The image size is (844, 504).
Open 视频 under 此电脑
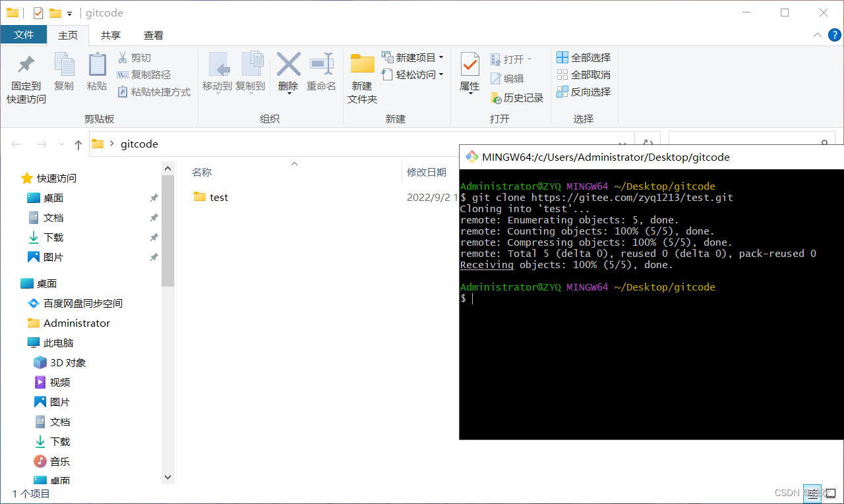52,383
